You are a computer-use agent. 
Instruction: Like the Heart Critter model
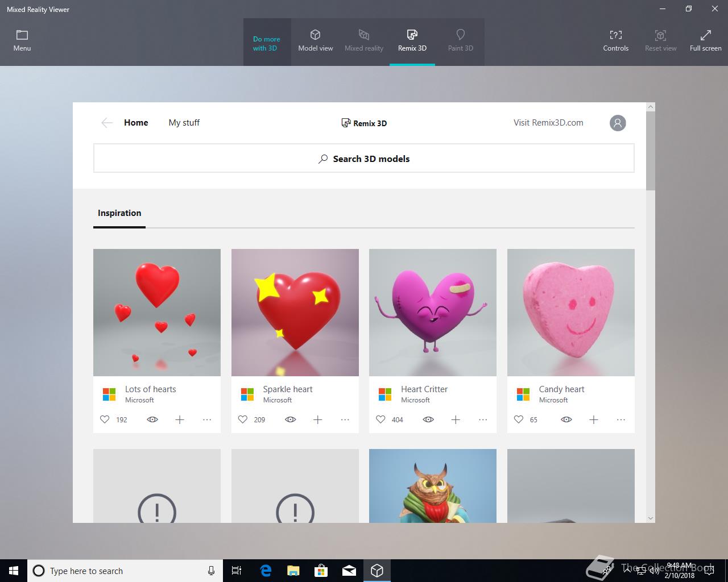[x=380, y=419]
